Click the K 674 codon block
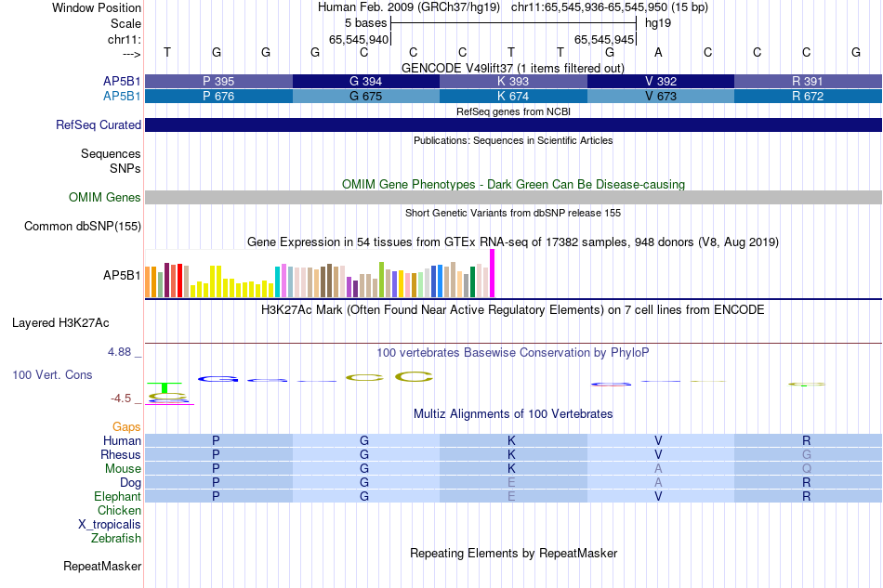 (x=513, y=97)
